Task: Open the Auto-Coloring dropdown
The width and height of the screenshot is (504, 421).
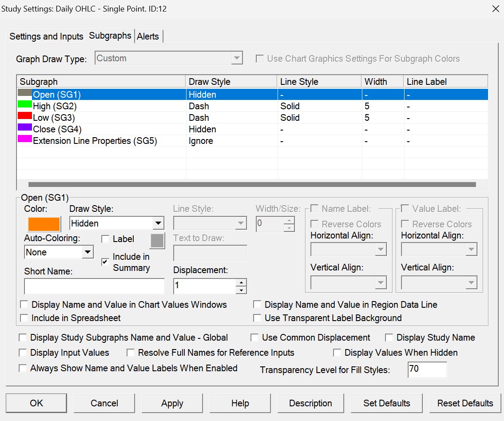Action: tap(87, 252)
